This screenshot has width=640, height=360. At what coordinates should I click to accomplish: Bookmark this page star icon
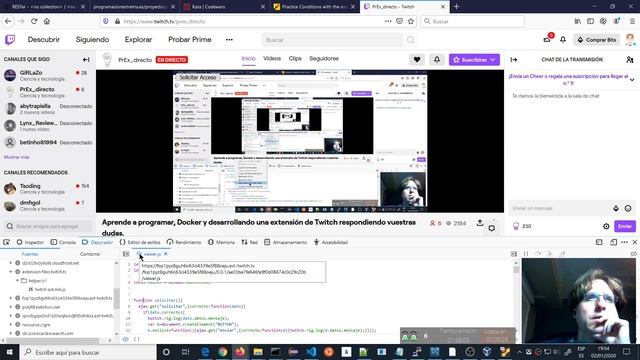(x=411, y=21)
